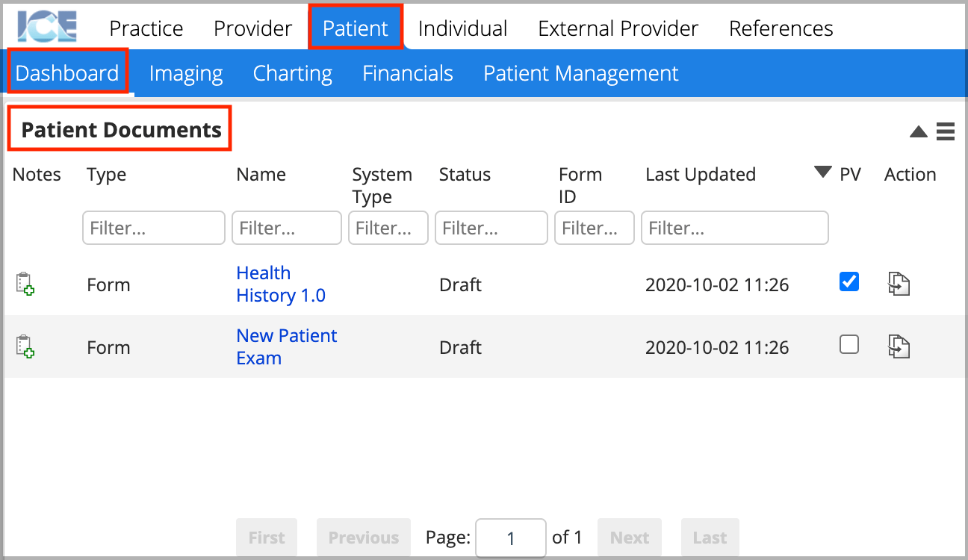Image resolution: width=968 pixels, height=560 pixels.
Task: Open the Individual menu
Action: 463,28
